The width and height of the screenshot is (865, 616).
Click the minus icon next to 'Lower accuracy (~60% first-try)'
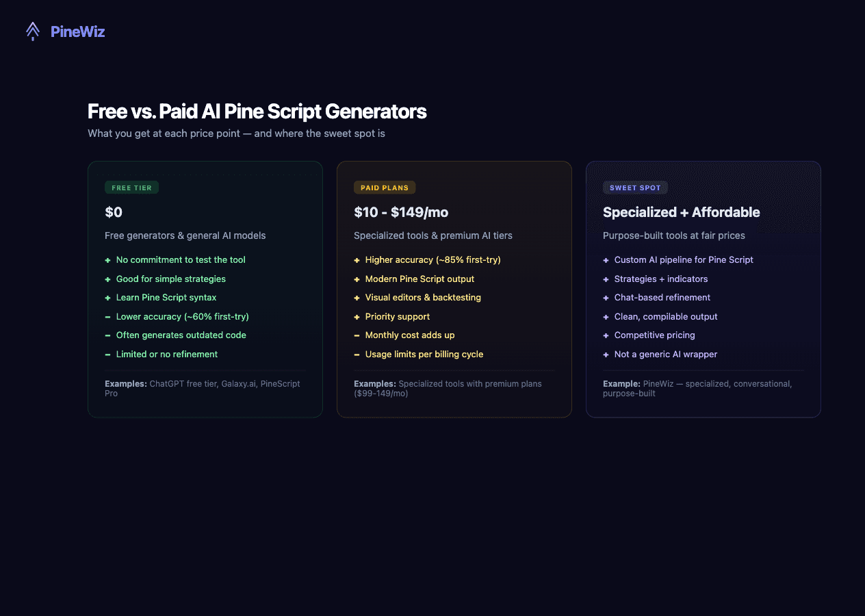107,316
